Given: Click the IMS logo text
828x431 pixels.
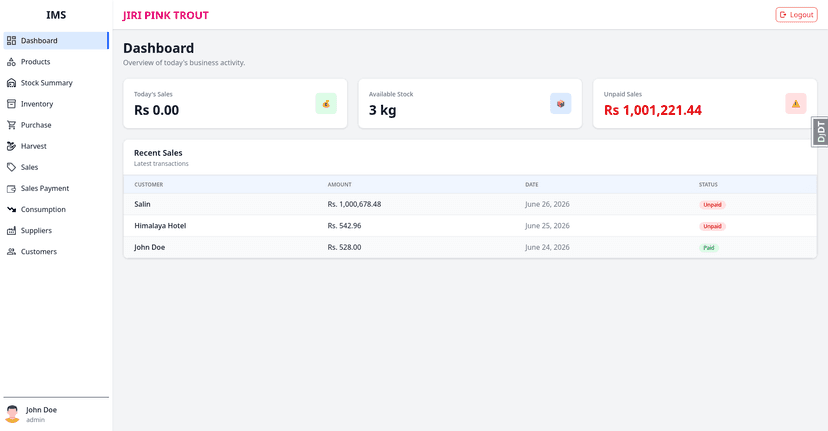Looking at the screenshot, I should (56, 15).
